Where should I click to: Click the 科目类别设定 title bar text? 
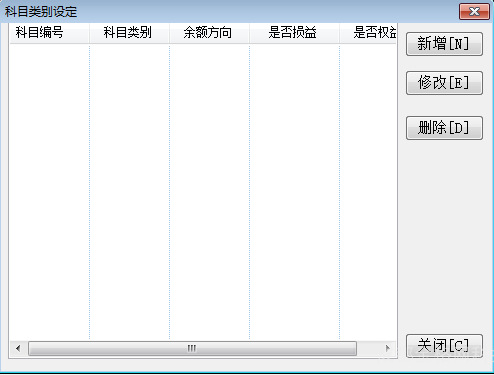pyautogui.click(x=41, y=12)
